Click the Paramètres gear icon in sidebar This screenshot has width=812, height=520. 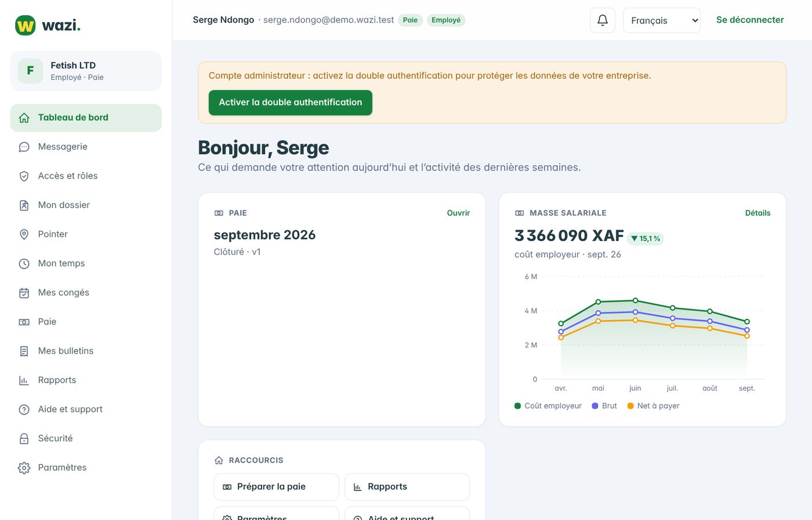[x=24, y=468]
